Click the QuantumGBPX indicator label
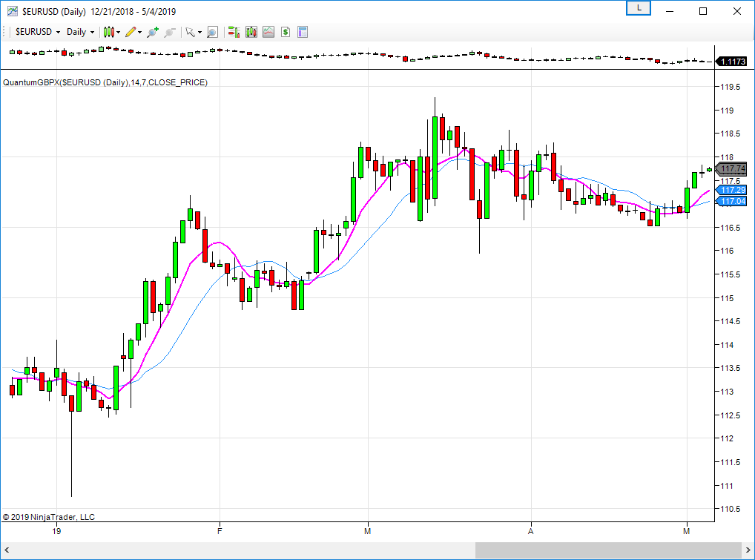 tap(105, 82)
